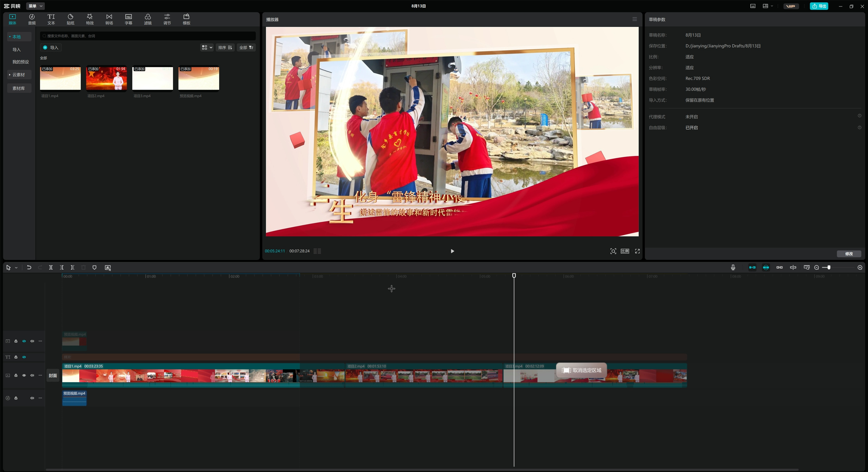Hide the text track with eye icon

click(x=24, y=357)
